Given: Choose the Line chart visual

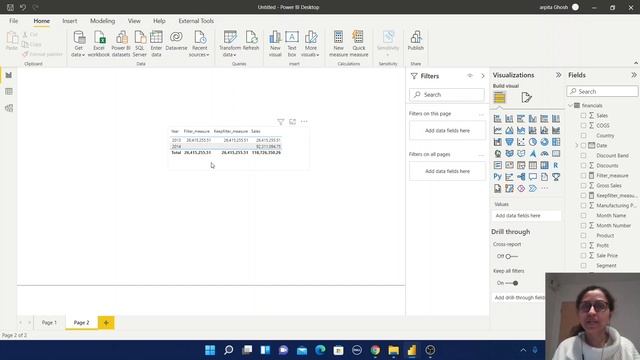Looking at the screenshot, I should pos(498,130).
